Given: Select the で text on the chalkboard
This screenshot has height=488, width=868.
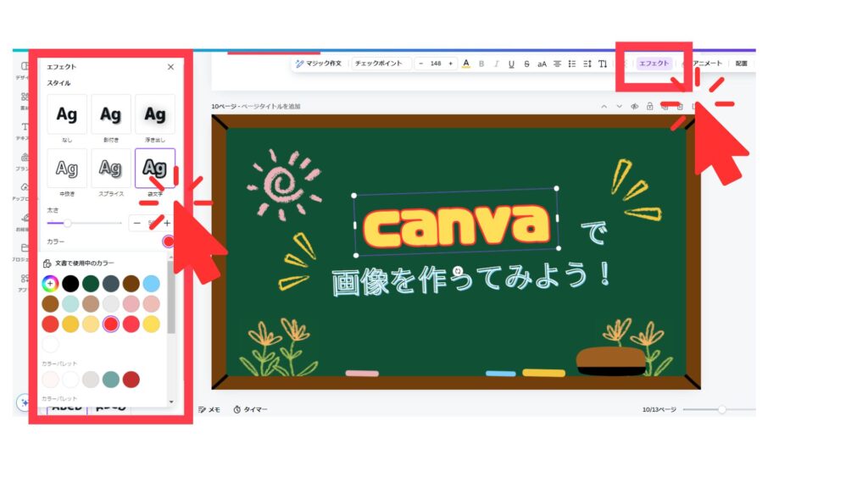Looking at the screenshot, I should pos(594,233).
